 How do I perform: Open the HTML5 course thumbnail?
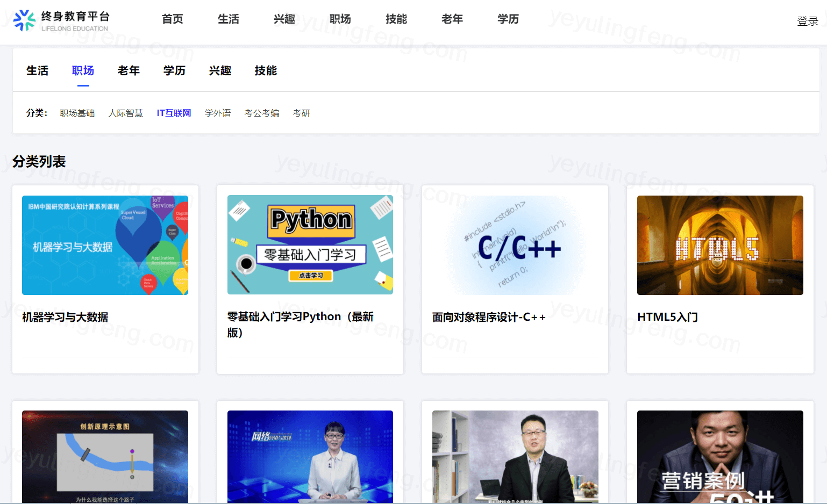720,245
